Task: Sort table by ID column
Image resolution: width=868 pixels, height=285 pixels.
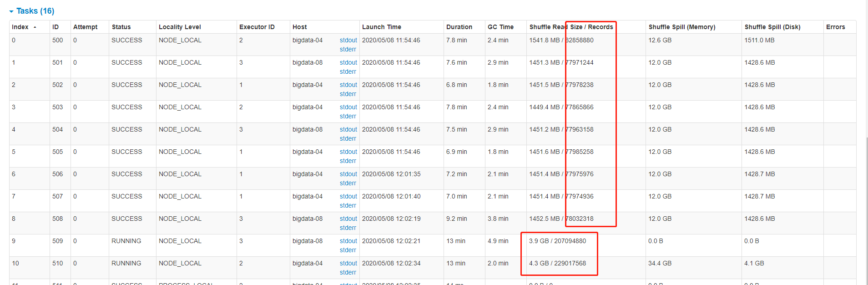Action: 56,27
